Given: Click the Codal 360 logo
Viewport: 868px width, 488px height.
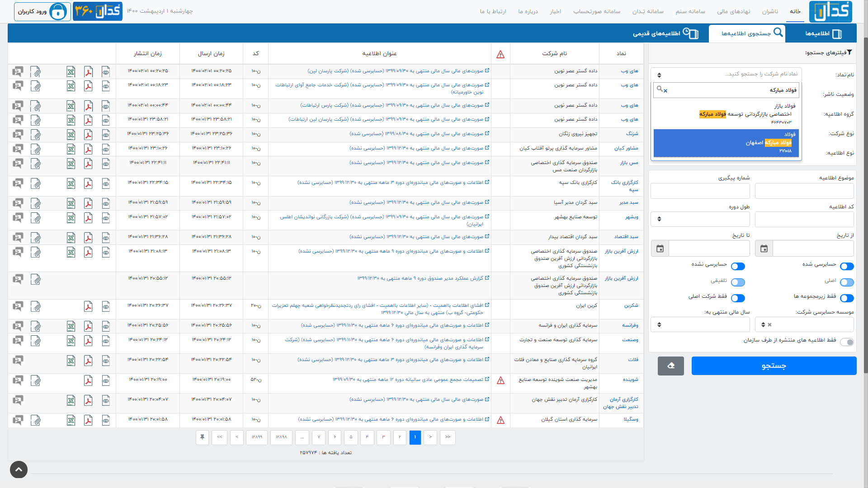Looking at the screenshot, I should pos(98,11).
